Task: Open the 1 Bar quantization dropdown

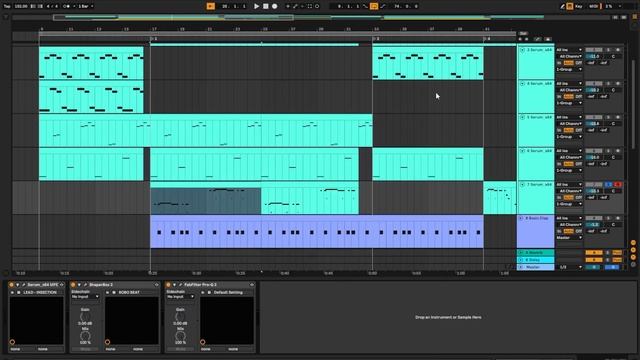Action: [x=86, y=6]
